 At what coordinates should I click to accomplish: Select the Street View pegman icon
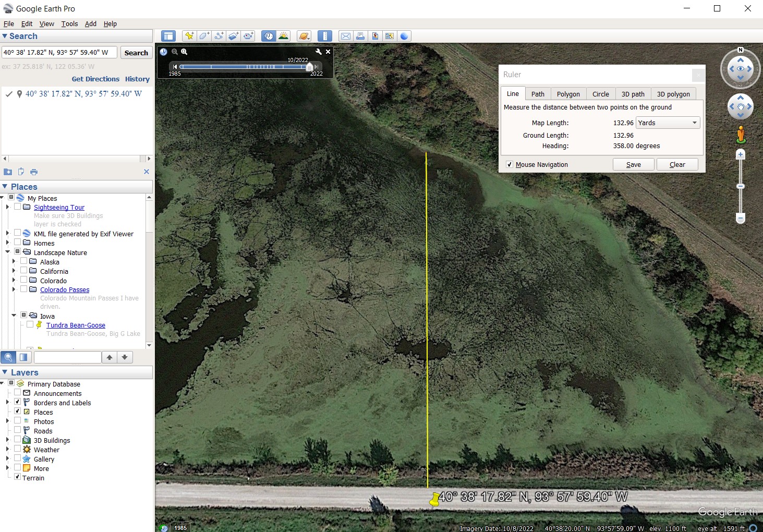(741, 135)
